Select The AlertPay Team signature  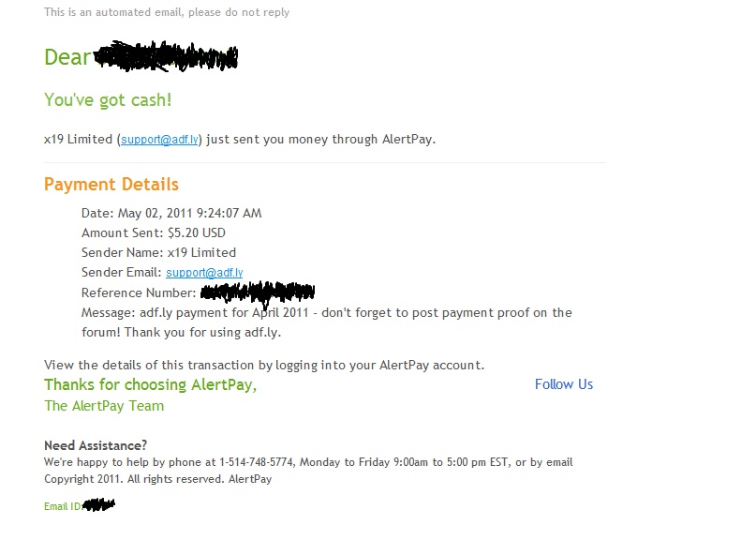point(104,406)
